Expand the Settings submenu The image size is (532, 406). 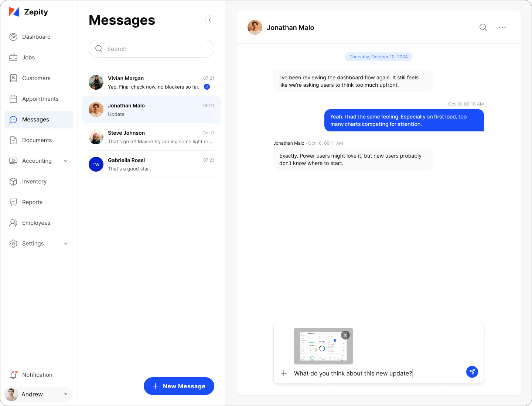tap(66, 244)
